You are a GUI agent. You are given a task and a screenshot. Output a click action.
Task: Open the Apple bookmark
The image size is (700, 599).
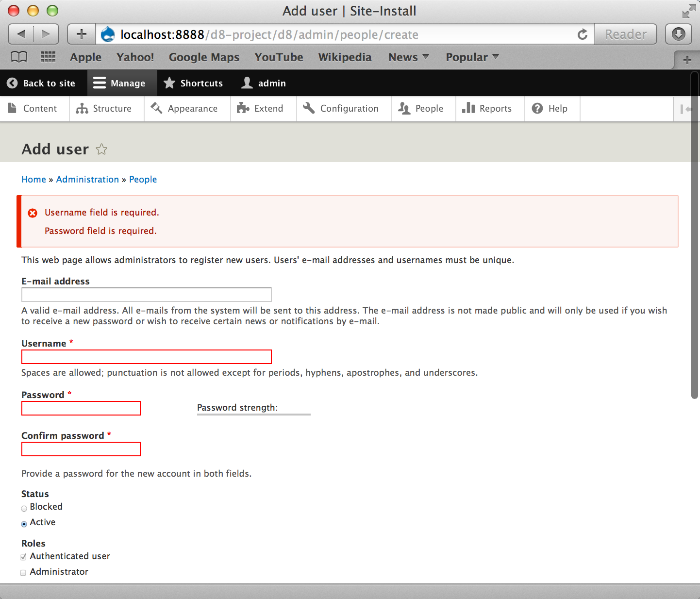click(85, 57)
